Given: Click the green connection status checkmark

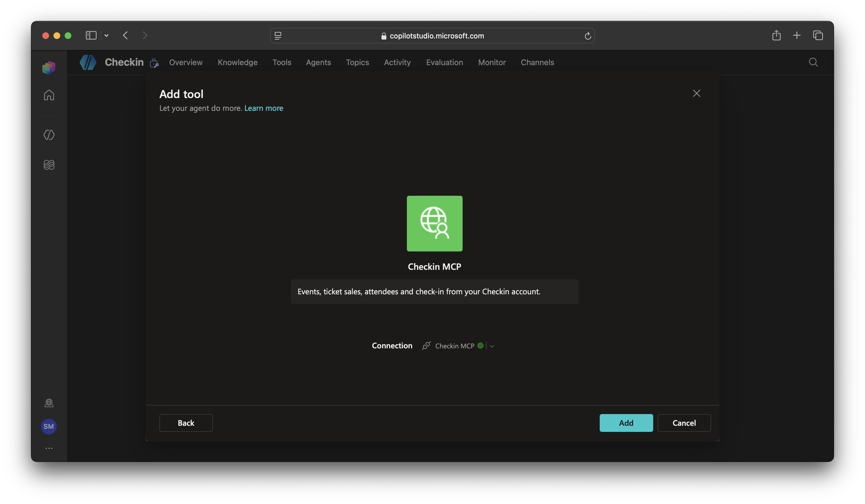Looking at the screenshot, I should click(x=480, y=346).
